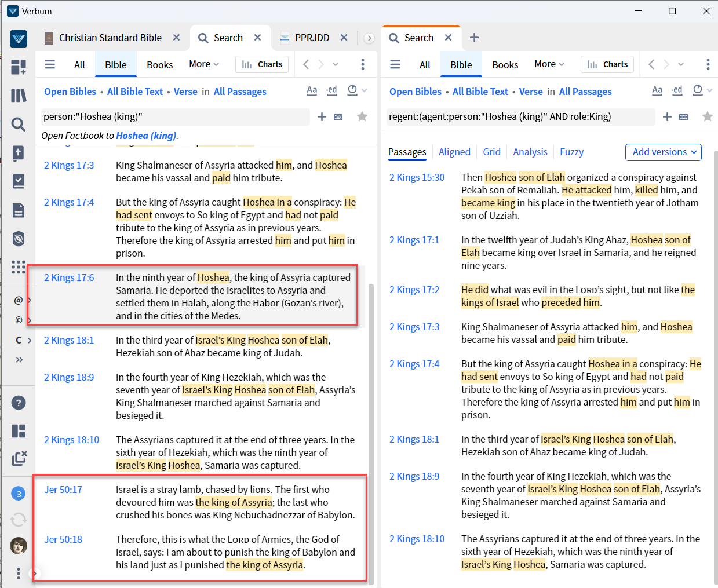
Task: Open sidebar Search magnifier icon
Action: tap(19, 124)
